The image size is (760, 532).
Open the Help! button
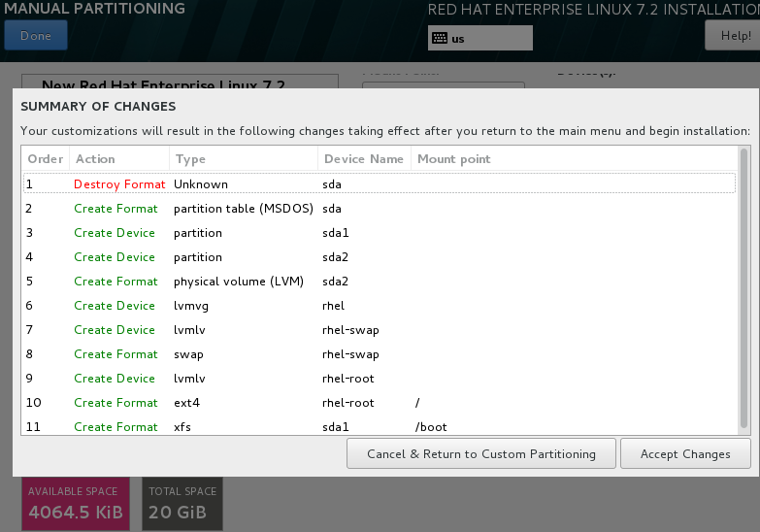[733, 35]
